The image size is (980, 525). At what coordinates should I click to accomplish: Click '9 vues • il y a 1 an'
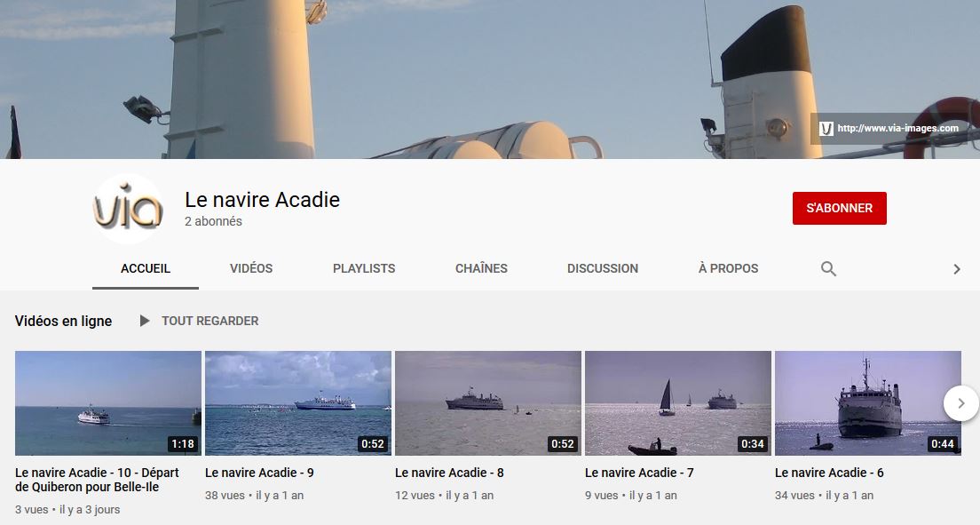point(631,496)
